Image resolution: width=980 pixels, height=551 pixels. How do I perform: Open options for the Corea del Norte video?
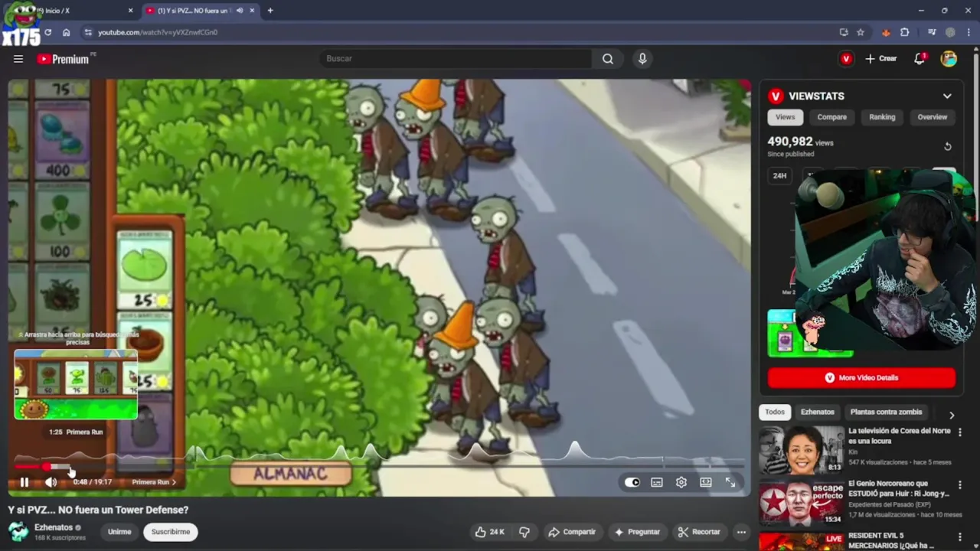click(960, 432)
